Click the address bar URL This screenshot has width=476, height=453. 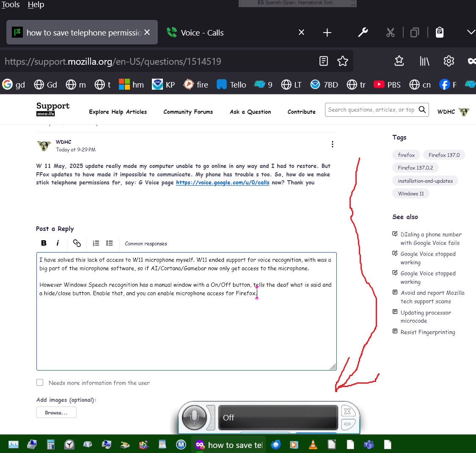[x=113, y=61]
